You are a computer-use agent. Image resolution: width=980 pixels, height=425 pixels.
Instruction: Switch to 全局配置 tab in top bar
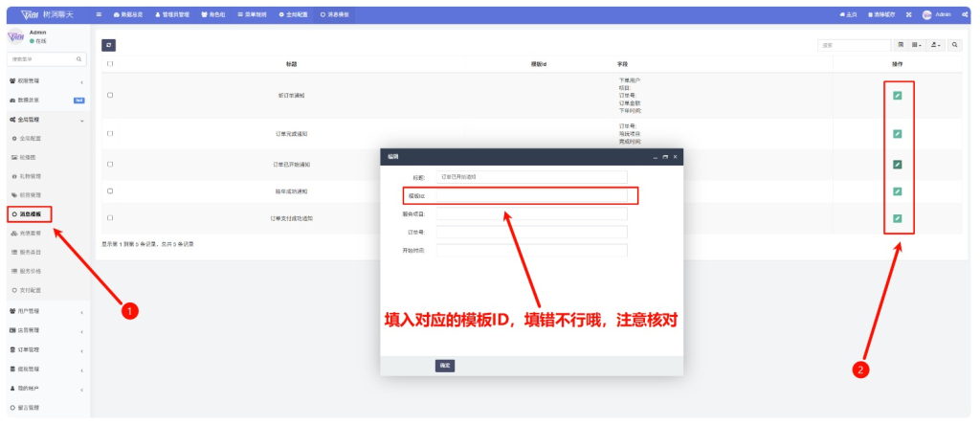pyautogui.click(x=293, y=14)
